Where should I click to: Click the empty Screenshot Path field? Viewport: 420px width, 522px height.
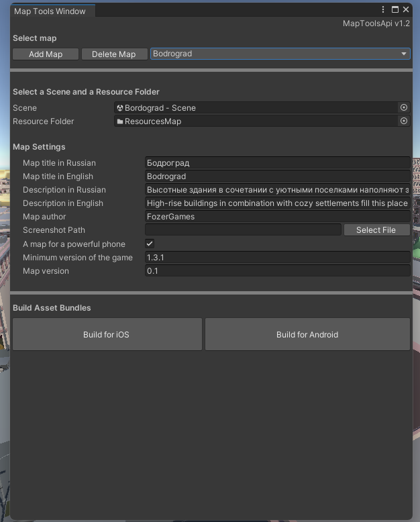(x=243, y=229)
